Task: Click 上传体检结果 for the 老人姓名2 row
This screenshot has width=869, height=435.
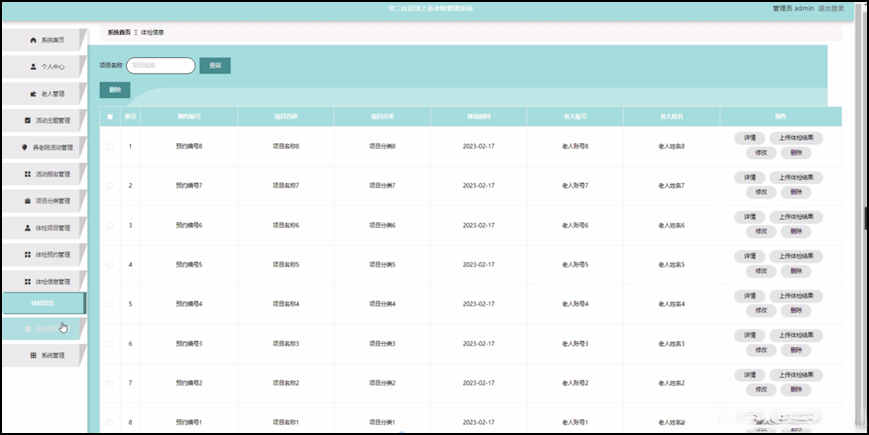Action: 796,375
